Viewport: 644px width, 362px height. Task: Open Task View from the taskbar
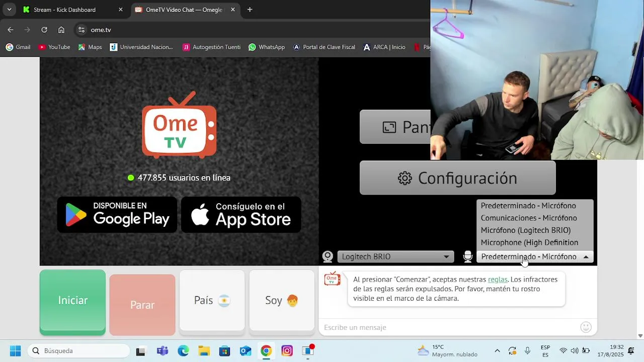(x=141, y=351)
